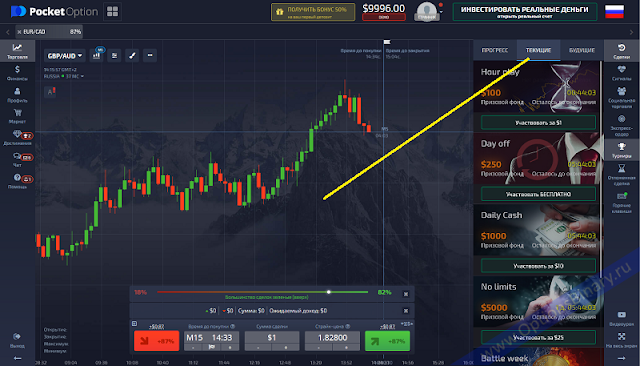Collapse left sidebar with bottom arrow
The height and width of the screenshot is (366, 640).
pyautogui.click(x=17, y=358)
